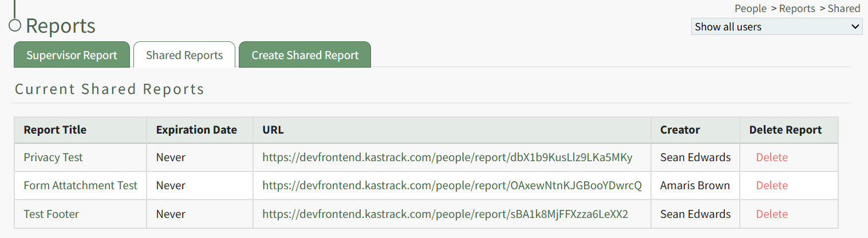868x238 pixels.
Task: Click the Report Title column header
Action: point(55,130)
